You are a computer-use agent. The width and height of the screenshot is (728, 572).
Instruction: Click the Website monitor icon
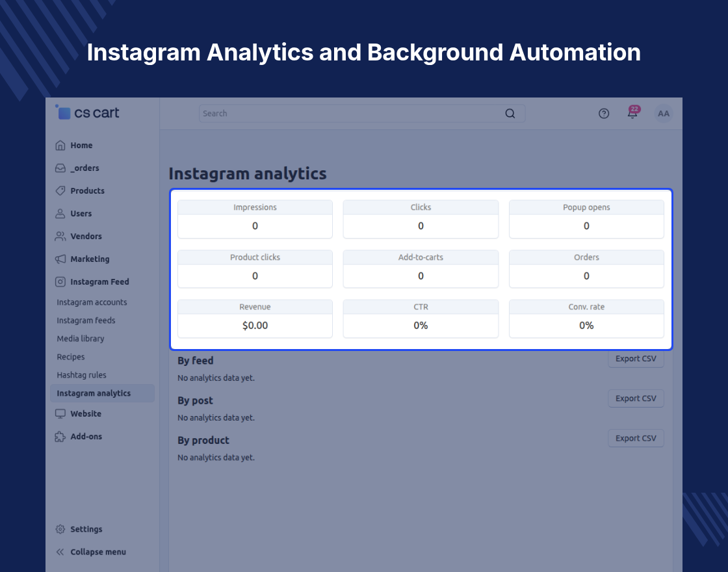click(60, 413)
